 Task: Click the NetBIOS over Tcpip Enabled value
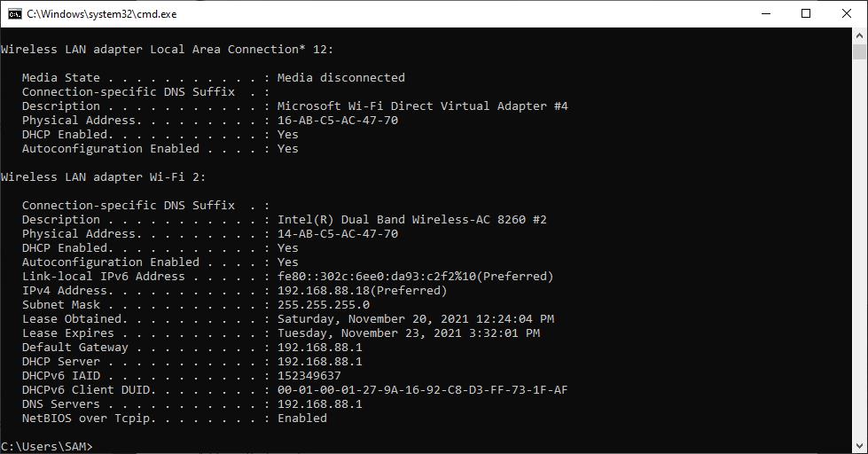click(301, 419)
